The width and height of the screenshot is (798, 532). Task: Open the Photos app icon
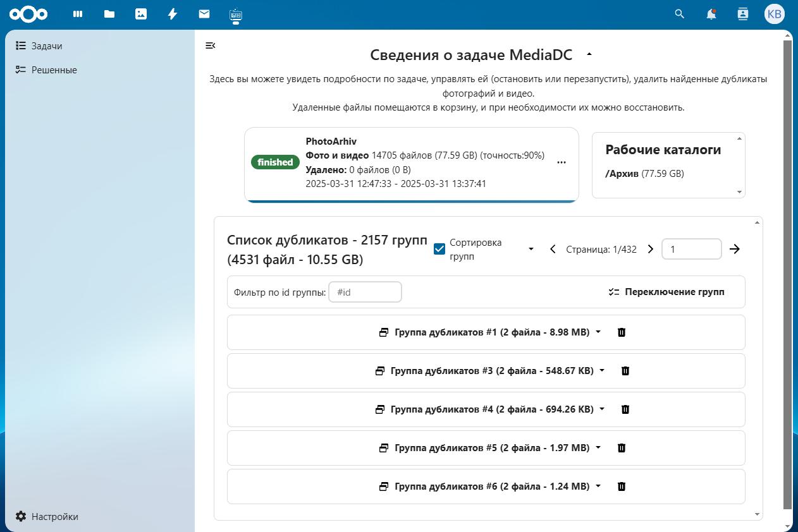140,14
